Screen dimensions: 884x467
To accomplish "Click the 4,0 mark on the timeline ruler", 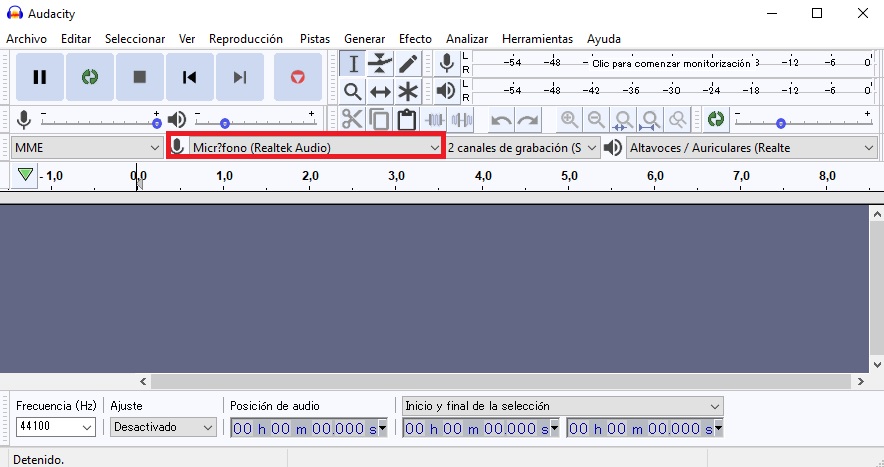I will pos(483,176).
